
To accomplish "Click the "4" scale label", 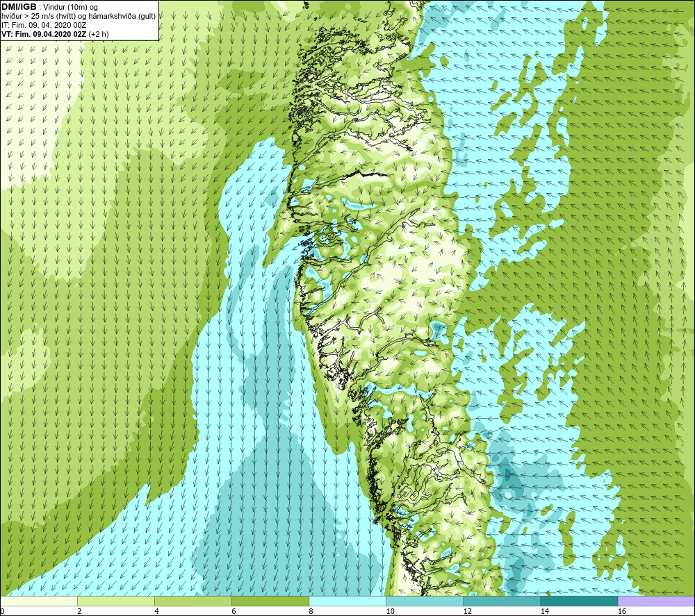I will point(156,612).
